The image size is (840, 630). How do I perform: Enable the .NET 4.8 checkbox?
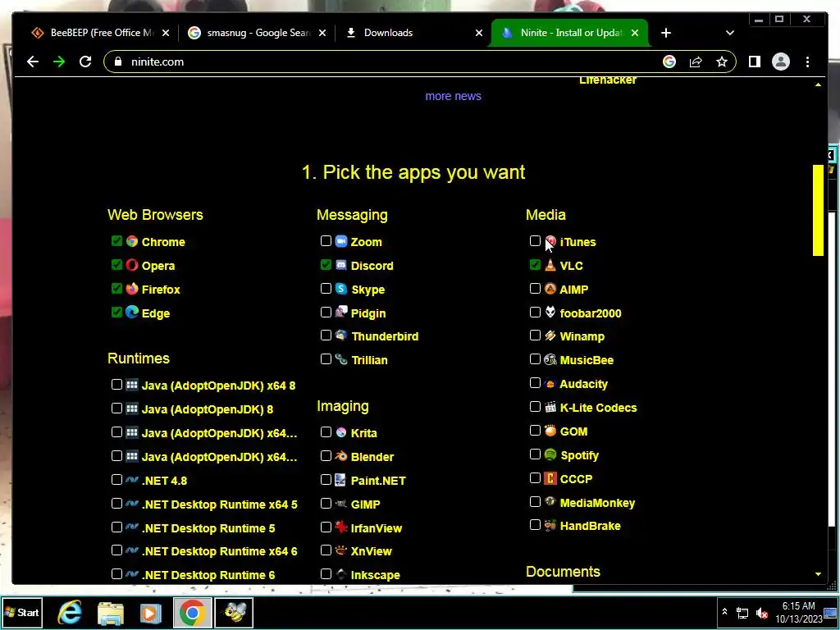(116, 479)
